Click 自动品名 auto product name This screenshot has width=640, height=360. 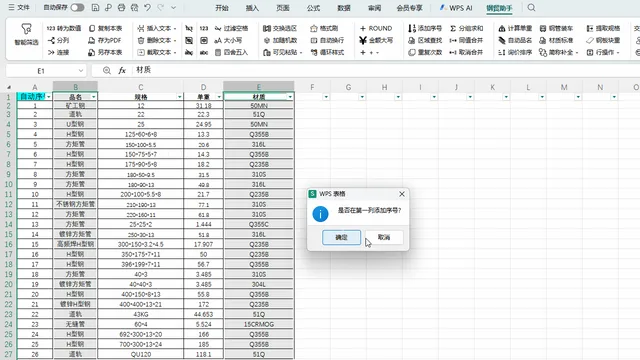[x=515, y=40]
